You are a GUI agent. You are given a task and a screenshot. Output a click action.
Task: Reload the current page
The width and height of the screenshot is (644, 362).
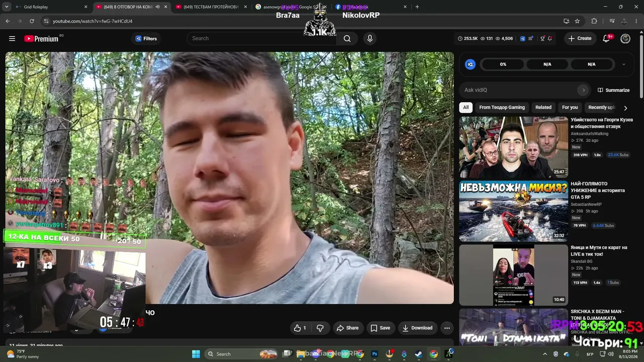point(32,21)
